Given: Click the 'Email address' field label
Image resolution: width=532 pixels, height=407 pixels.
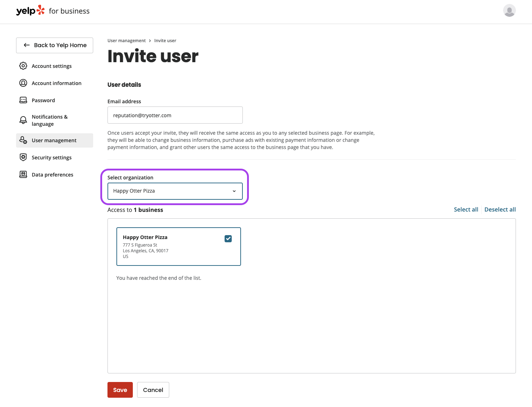Looking at the screenshot, I should [x=124, y=101].
